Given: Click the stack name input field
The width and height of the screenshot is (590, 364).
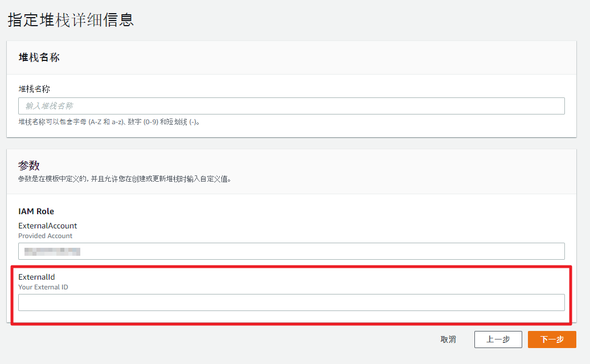Looking at the screenshot, I should click(x=291, y=106).
